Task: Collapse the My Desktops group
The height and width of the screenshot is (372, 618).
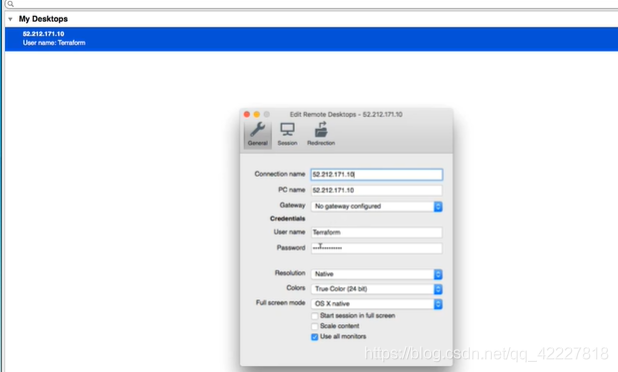Action: (x=10, y=19)
